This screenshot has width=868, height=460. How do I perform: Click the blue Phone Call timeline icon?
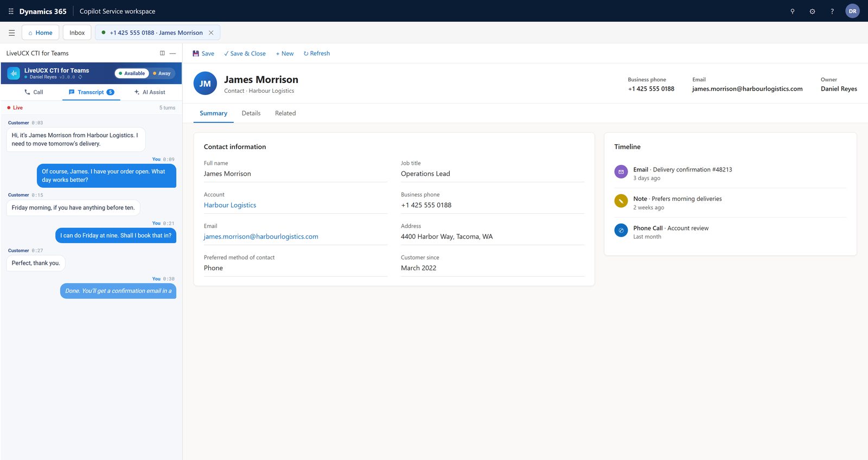click(621, 230)
